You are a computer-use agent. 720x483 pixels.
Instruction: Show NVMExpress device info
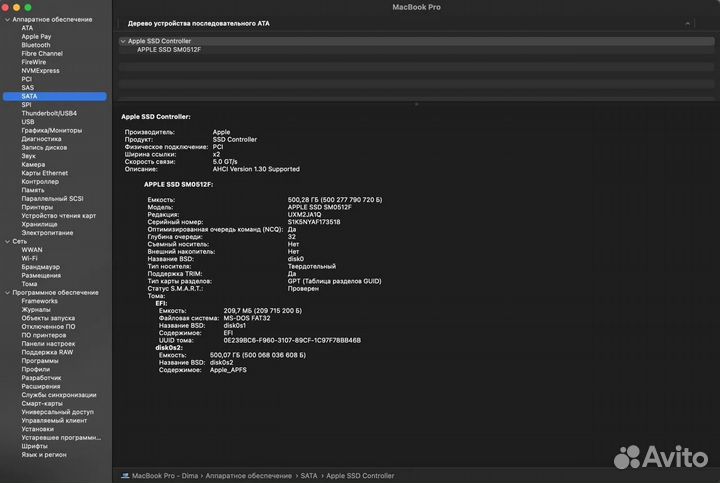[40, 71]
